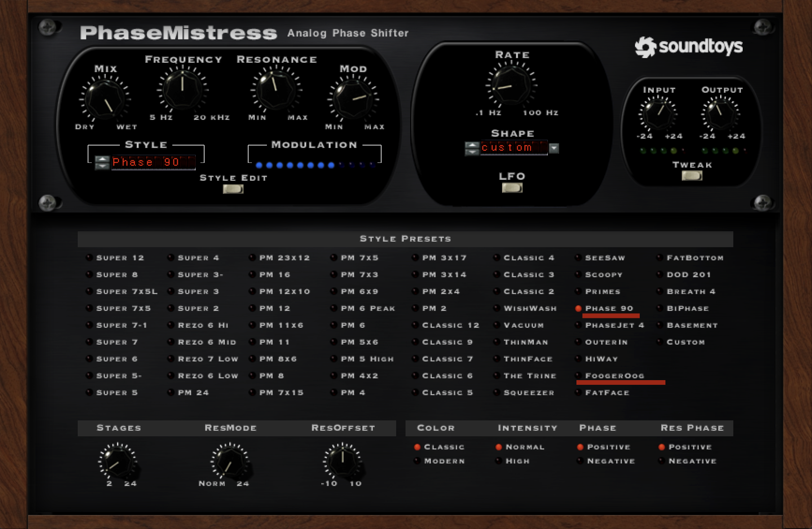Screen dimensions: 812x529
Task: Select the WishWash style preset
Action: pos(525,309)
